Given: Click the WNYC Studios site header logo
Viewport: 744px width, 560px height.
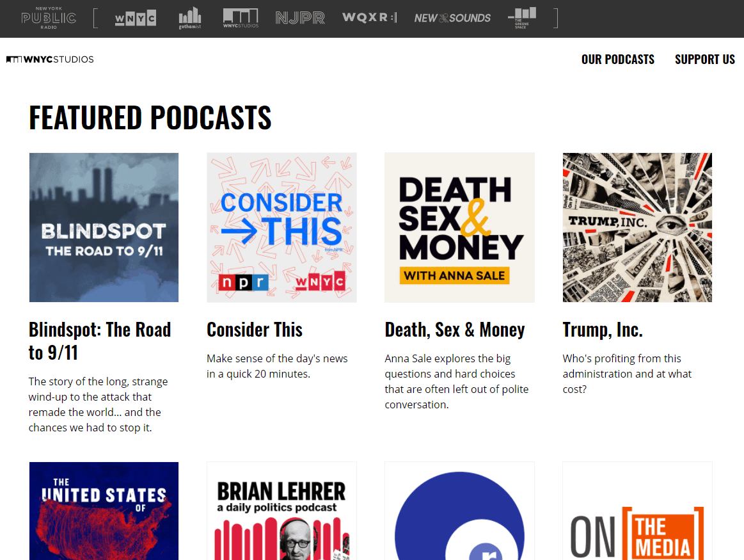Looking at the screenshot, I should pos(50,60).
